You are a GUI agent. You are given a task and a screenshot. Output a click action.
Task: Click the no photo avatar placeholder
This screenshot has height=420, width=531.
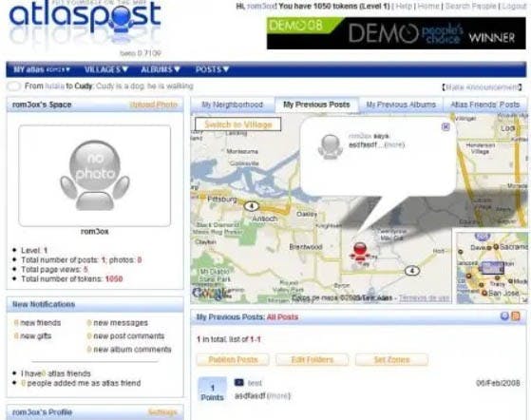coord(95,176)
